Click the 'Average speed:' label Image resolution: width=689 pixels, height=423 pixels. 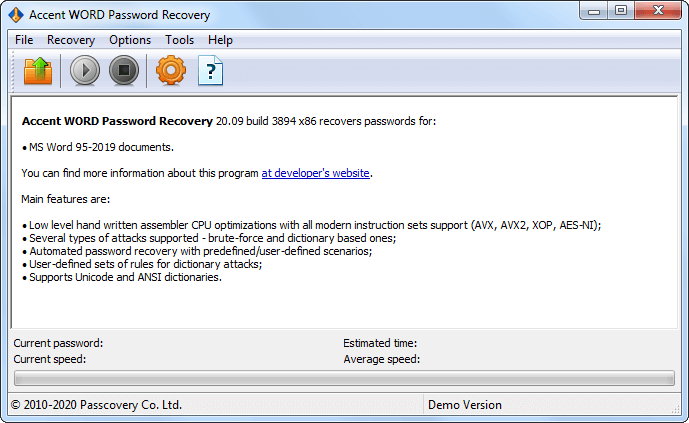381,359
